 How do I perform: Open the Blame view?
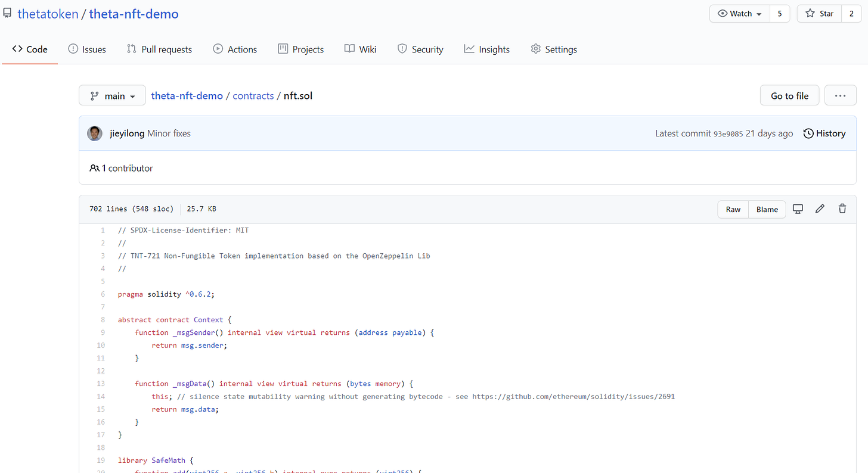(767, 209)
